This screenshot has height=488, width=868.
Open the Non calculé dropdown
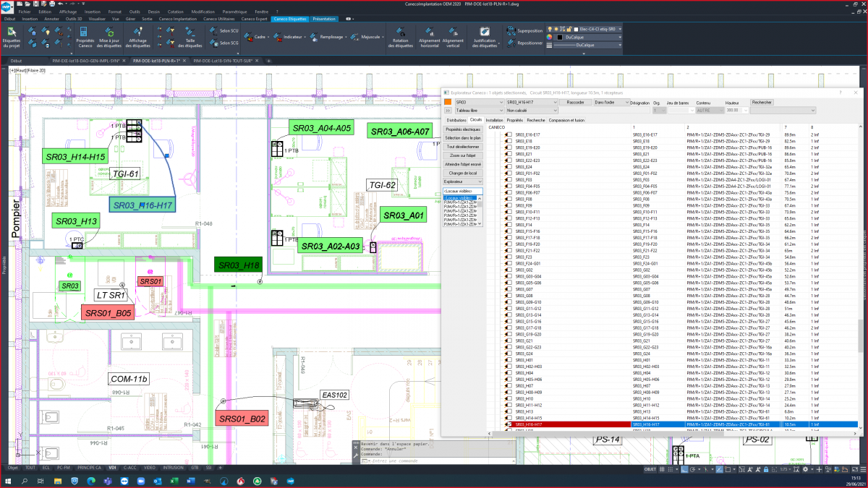530,110
